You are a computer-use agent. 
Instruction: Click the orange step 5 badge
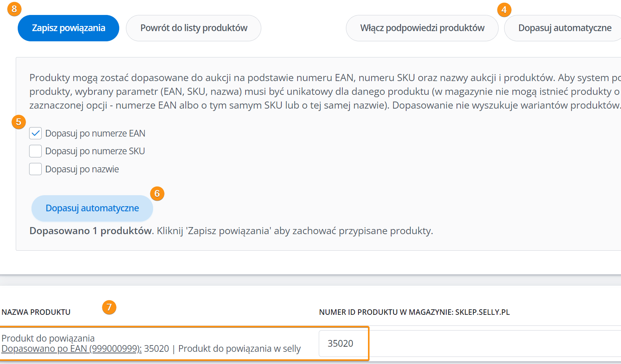click(x=18, y=122)
